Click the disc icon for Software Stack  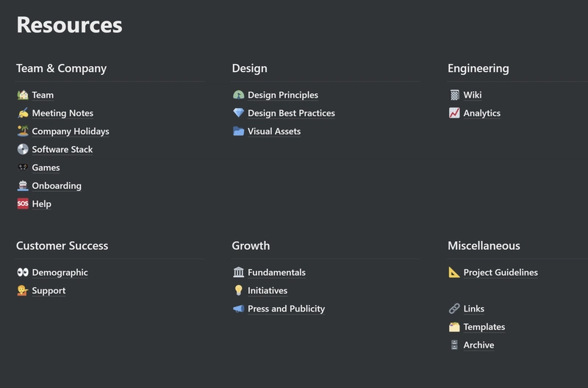(x=23, y=149)
